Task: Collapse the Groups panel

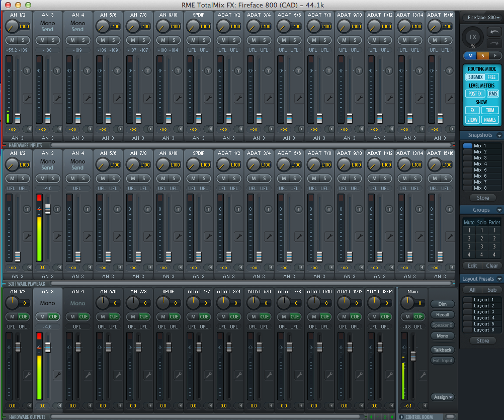Action: [499, 210]
